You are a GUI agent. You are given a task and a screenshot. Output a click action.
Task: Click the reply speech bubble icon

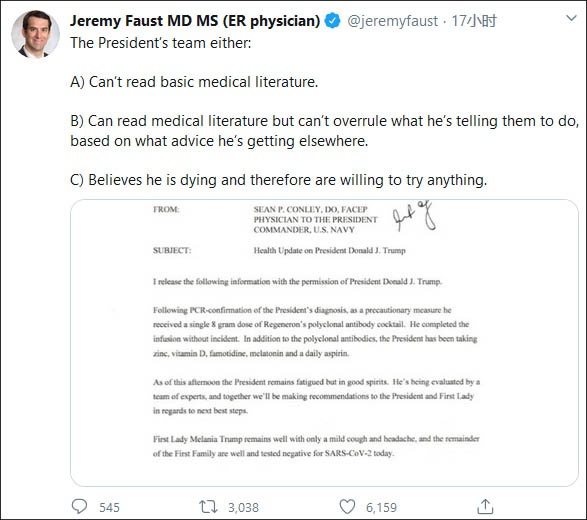coord(79,507)
